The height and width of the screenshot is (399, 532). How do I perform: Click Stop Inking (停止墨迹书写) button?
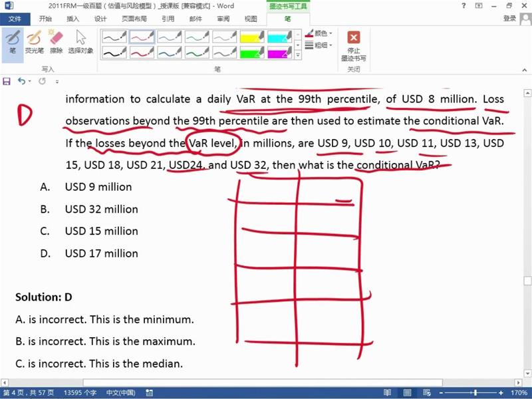click(354, 45)
